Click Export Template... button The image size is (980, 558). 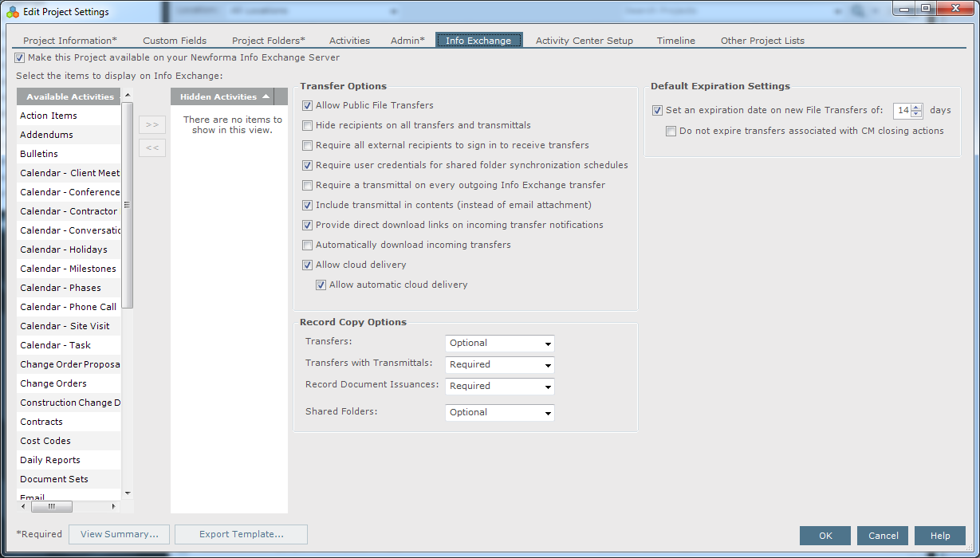pyautogui.click(x=241, y=534)
